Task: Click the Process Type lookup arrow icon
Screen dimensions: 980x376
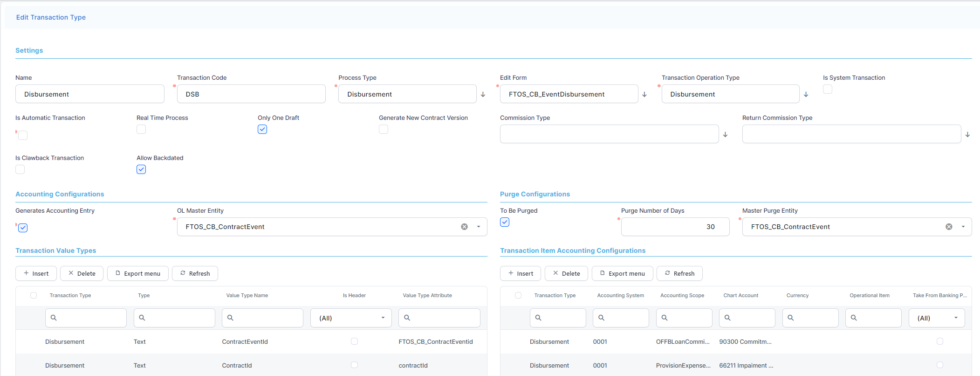Action: (x=483, y=94)
